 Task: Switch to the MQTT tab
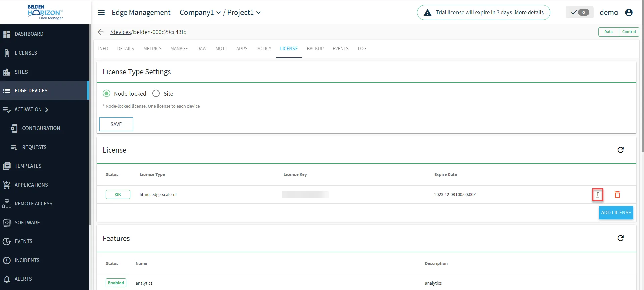point(221,49)
